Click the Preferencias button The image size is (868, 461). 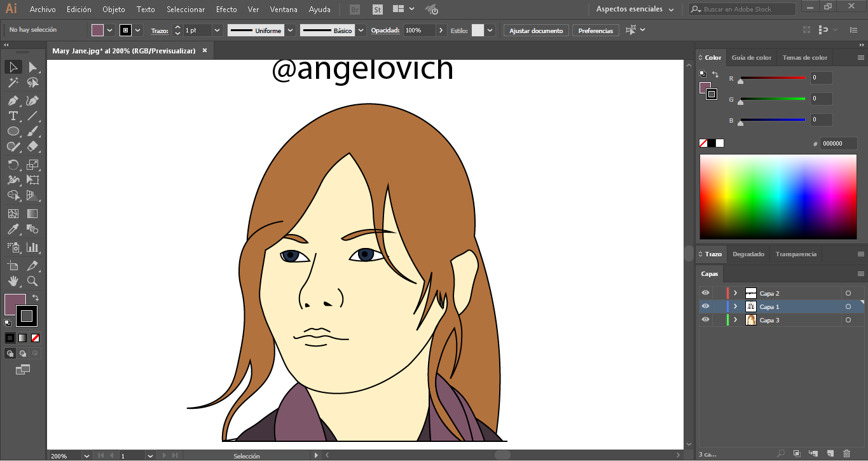tap(596, 31)
